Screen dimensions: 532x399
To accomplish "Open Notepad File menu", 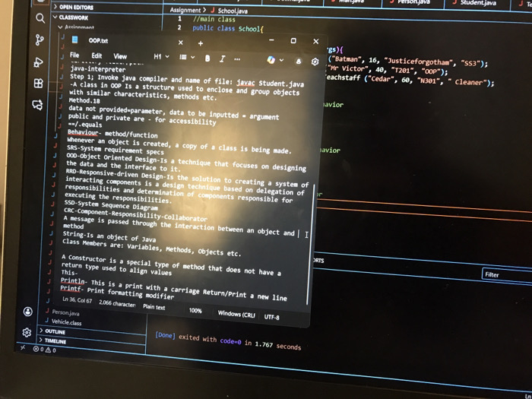I will [x=74, y=55].
